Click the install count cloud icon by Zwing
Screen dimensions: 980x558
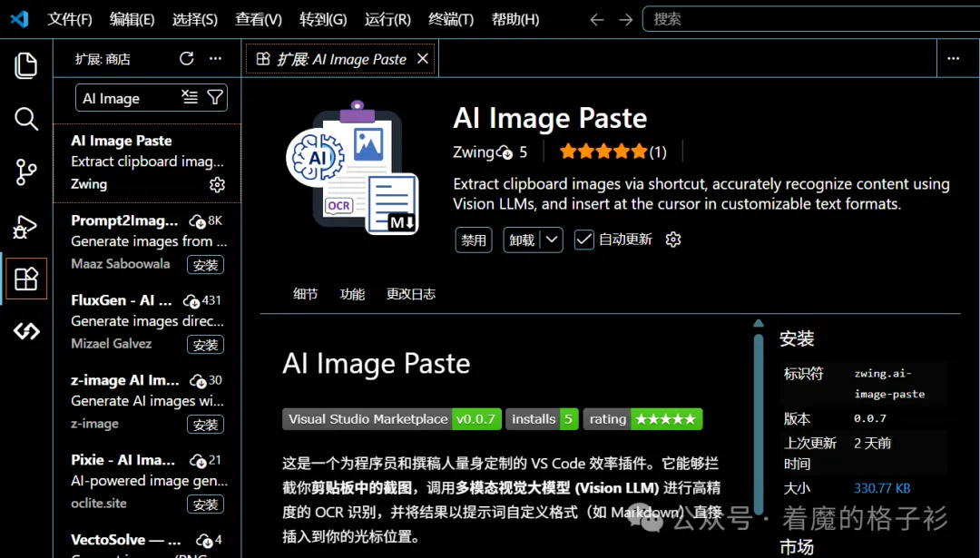[x=505, y=152]
